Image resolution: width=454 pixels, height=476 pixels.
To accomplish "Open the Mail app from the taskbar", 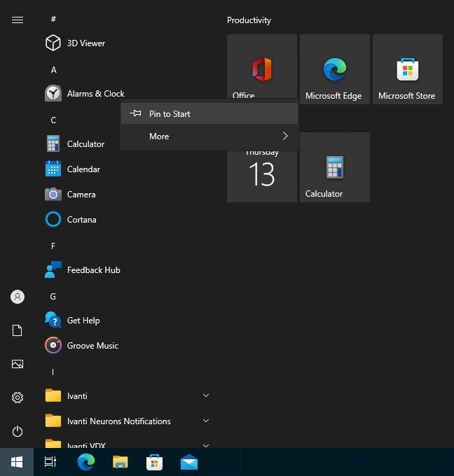I will 189,462.
